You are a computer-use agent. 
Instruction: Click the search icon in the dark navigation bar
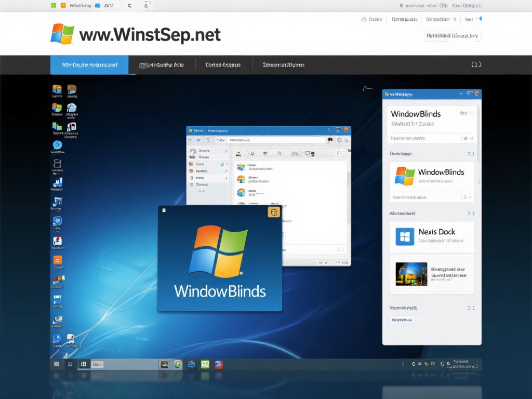click(x=475, y=65)
